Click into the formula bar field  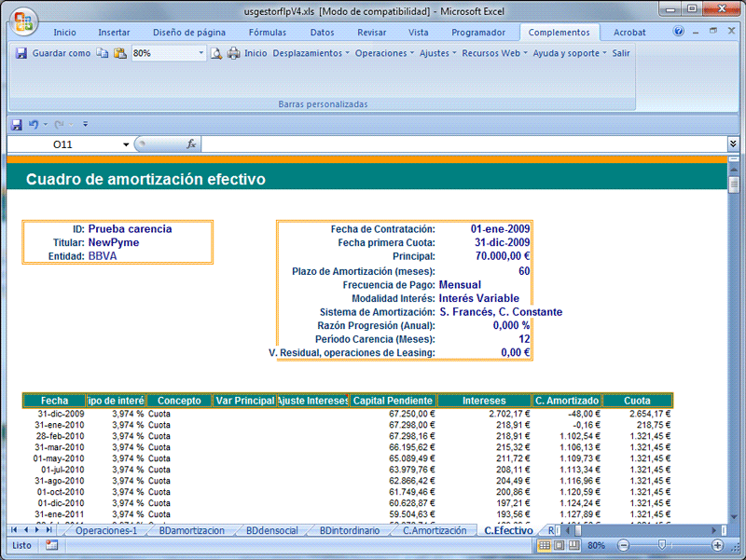(x=463, y=144)
